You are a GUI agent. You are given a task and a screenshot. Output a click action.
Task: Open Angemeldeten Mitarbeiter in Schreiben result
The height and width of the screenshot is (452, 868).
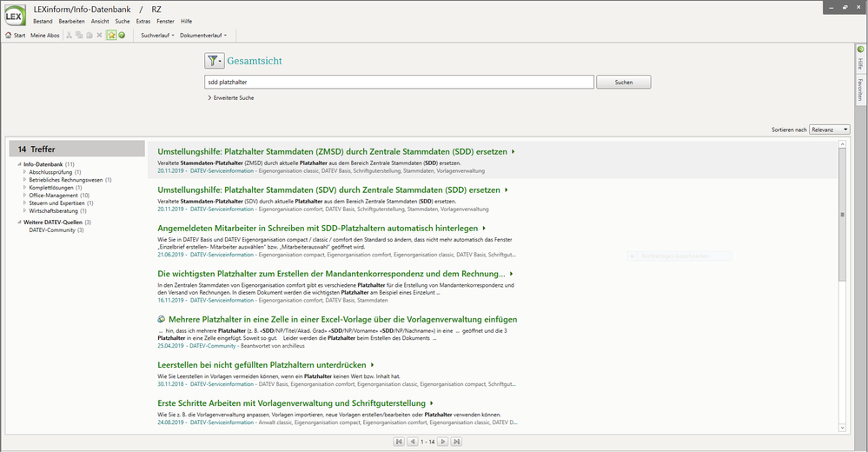click(x=318, y=228)
